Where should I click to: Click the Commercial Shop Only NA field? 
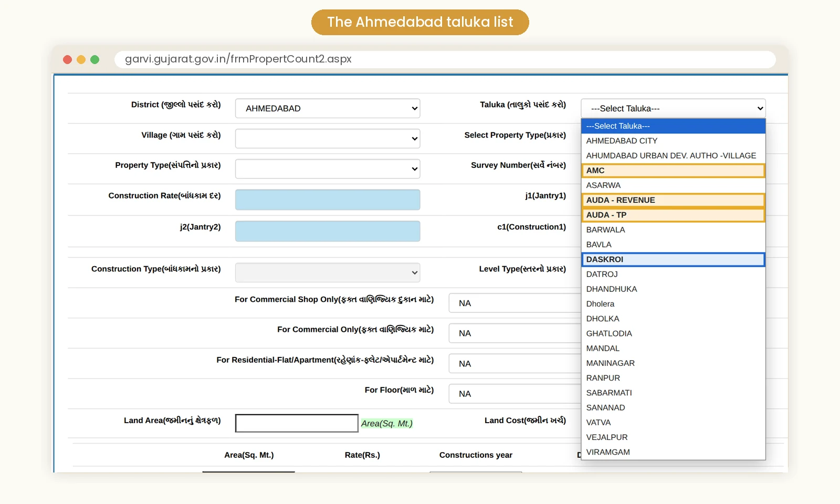(514, 303)
